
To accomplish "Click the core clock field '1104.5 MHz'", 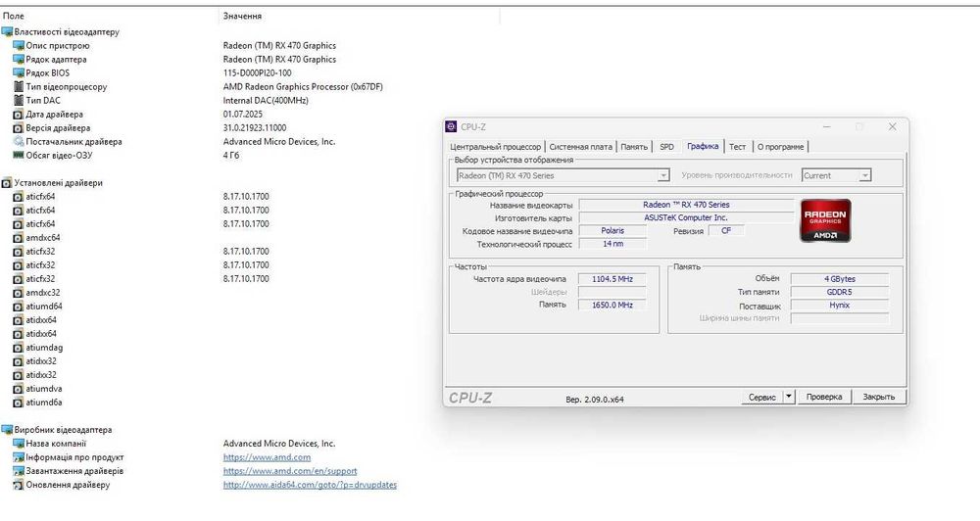I will tap(612, 279).
